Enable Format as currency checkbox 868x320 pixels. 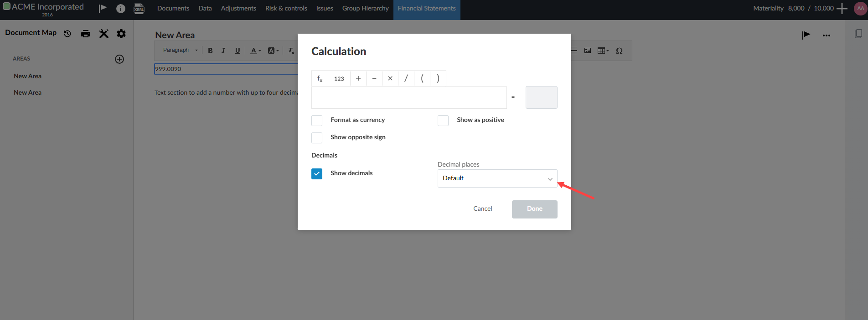pos(317,120)
